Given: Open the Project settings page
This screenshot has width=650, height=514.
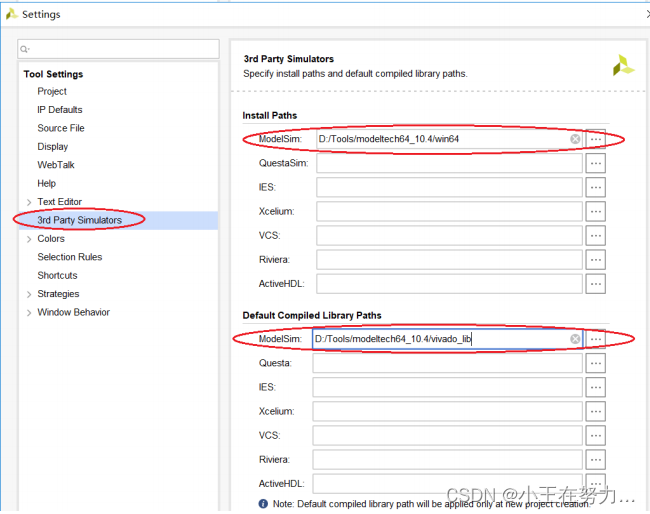Looking at the screenshot, I should [52, 91].
